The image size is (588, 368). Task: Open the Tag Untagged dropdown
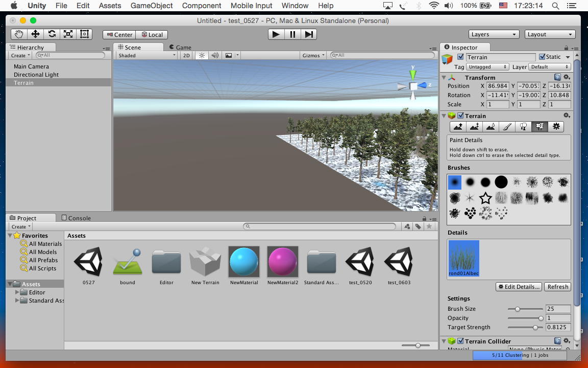pyautogui.click(x=487, y=67)
